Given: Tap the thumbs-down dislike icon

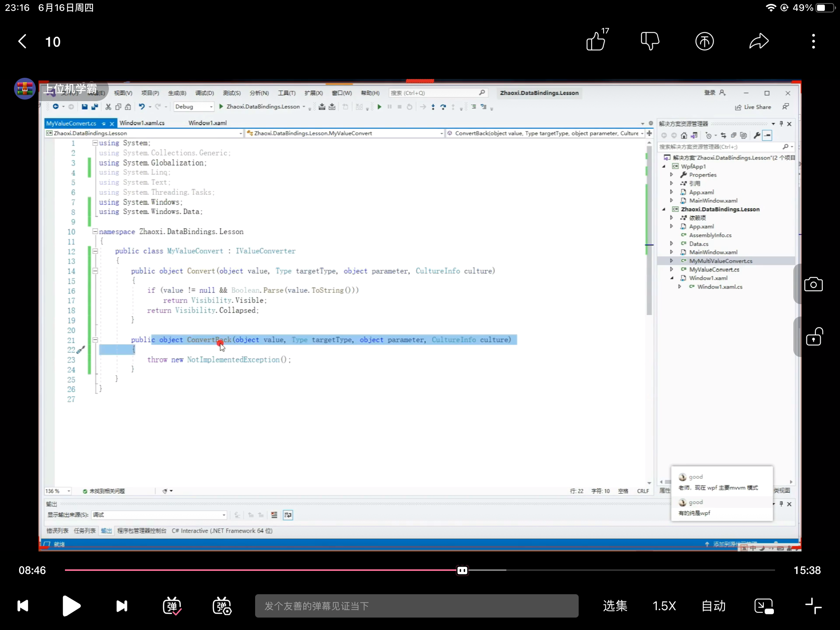Looking at the screenshot, I should pos(650,41).
